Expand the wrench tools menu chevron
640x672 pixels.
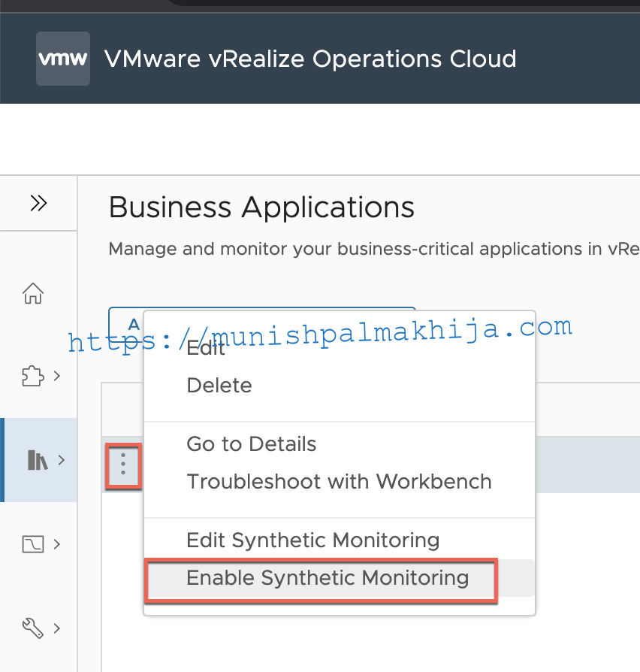pos(57,628)
